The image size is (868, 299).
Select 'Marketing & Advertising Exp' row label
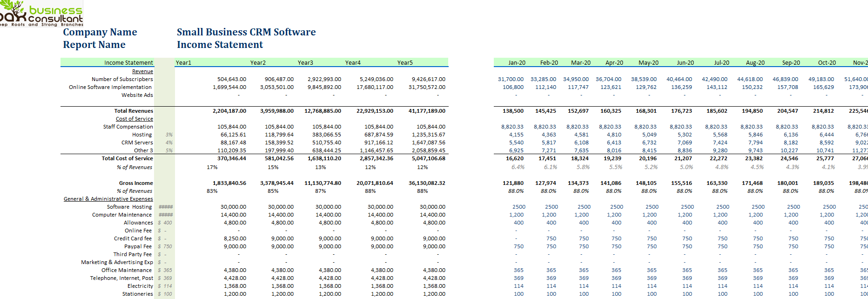(x=117, y=262)
